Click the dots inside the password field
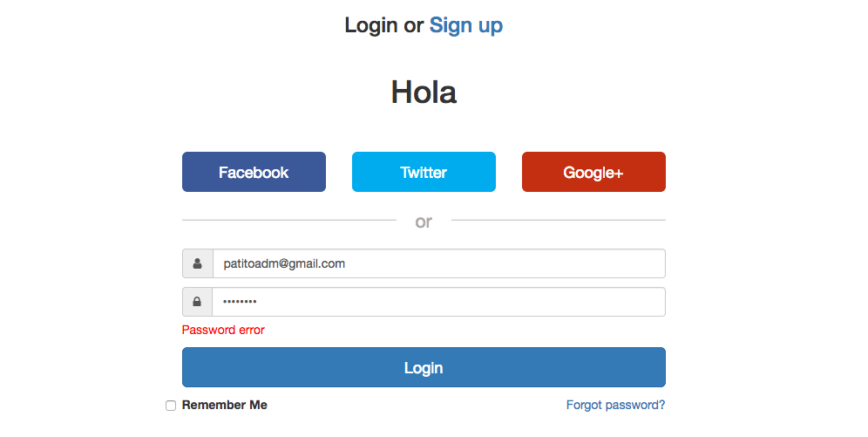This screenshot has width=868, height=437. (240, 303)
